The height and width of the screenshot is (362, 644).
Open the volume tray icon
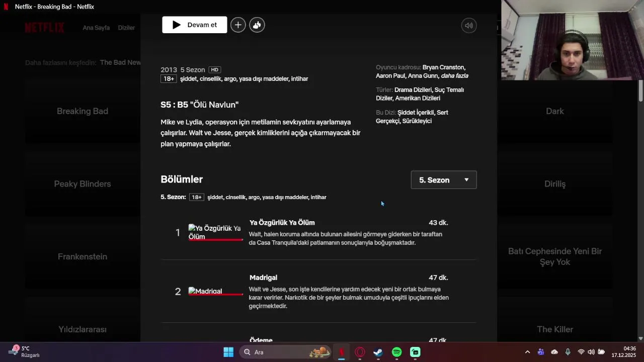click(591, 352)
